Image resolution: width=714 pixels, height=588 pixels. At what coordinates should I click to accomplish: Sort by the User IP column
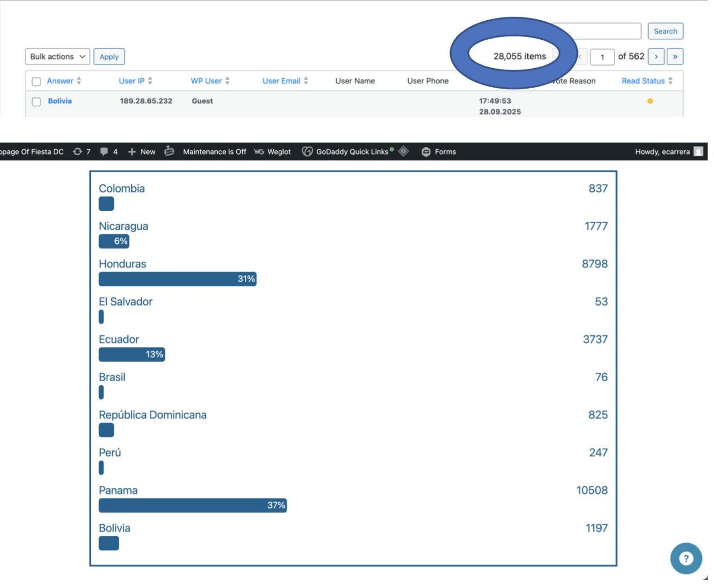coord(136,81)
